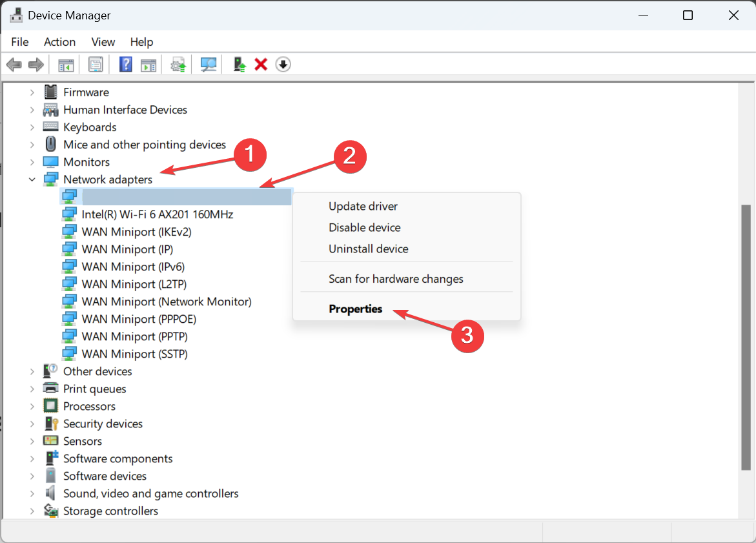The image size is (756, 543).
Task: Click the Other devices question icon
Action: point(50,371)
